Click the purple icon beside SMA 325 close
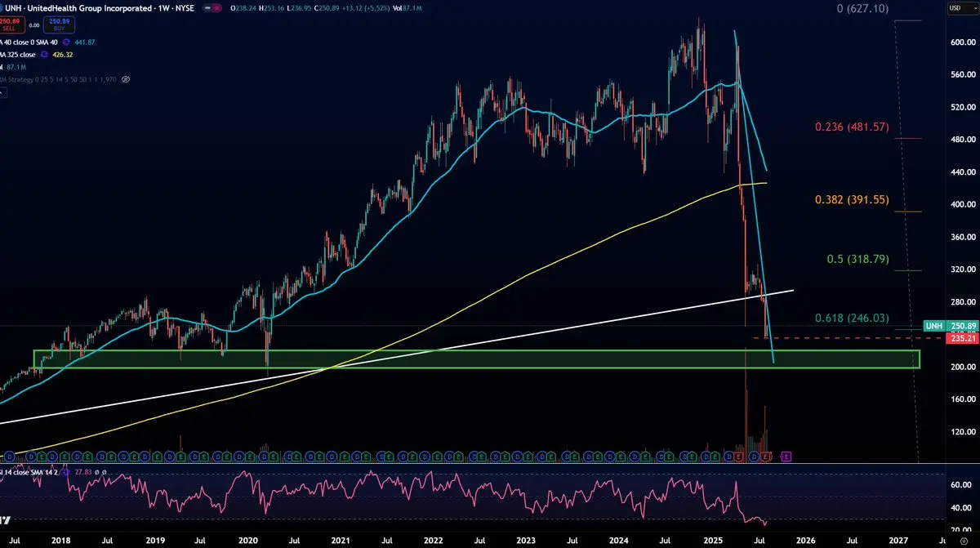 tap(44, 55)
